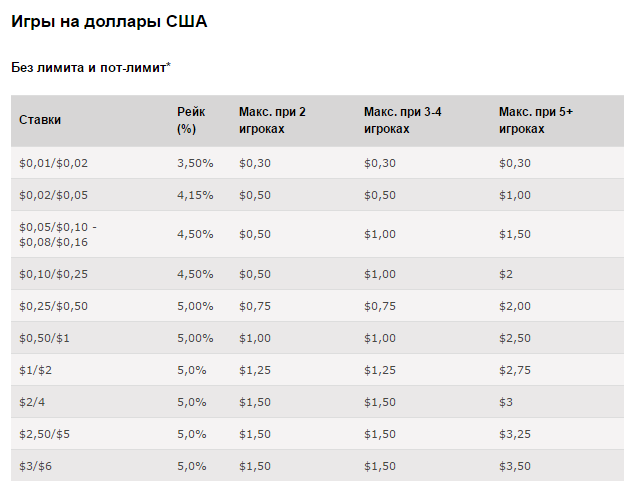635x496 pixels.
Task: Click the $3,25 value in the $2,50/$5 row
Action: (x=515, y=434)
